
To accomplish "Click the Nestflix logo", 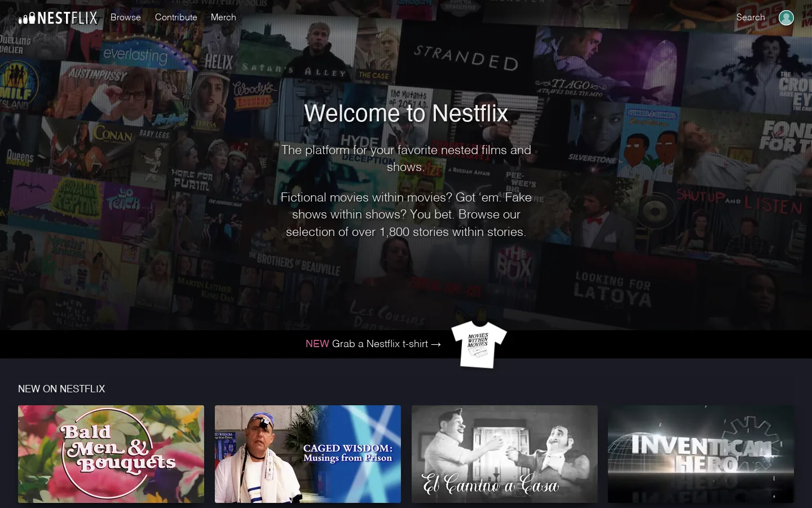I will click(x=58, y=18).
